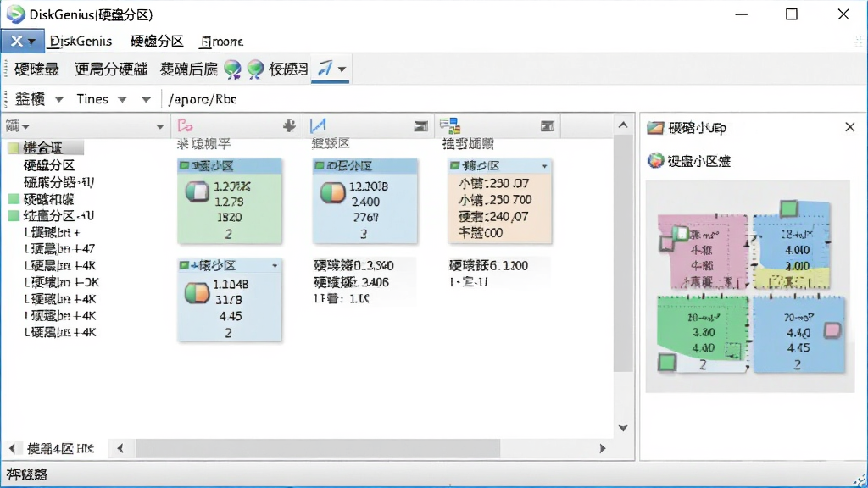Click the green header icon of the 12.100B card
868x488 pixels.
[320, 165]
